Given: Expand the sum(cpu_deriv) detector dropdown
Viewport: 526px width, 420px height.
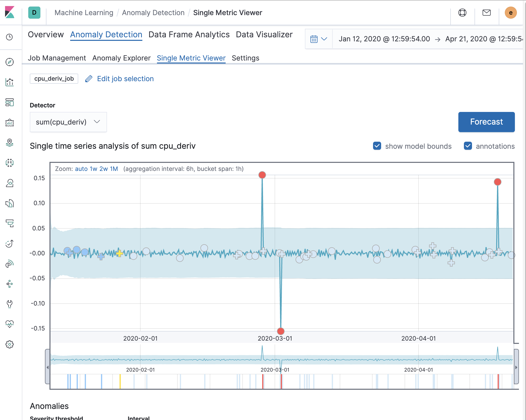Looking at the screenshot, I should point(68,122).
